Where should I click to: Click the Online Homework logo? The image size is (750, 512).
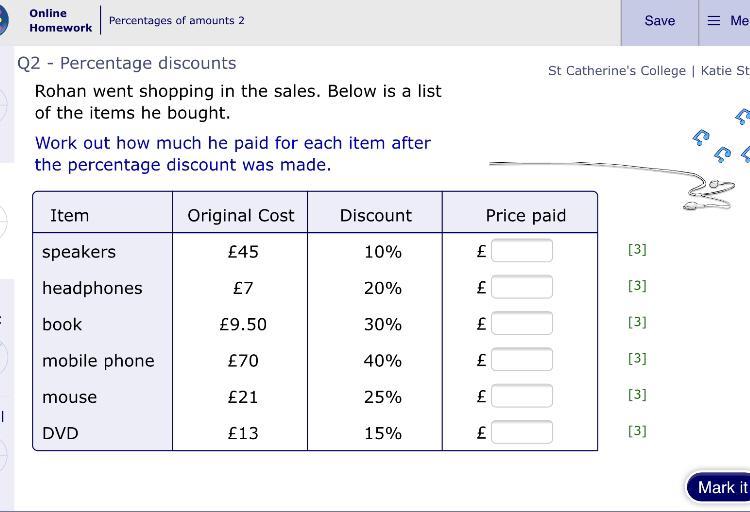click(60, 21)
